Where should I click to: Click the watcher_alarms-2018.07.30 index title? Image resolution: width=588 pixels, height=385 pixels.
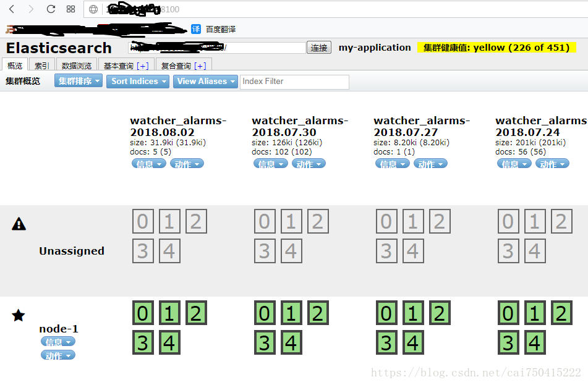coord(300,126)
